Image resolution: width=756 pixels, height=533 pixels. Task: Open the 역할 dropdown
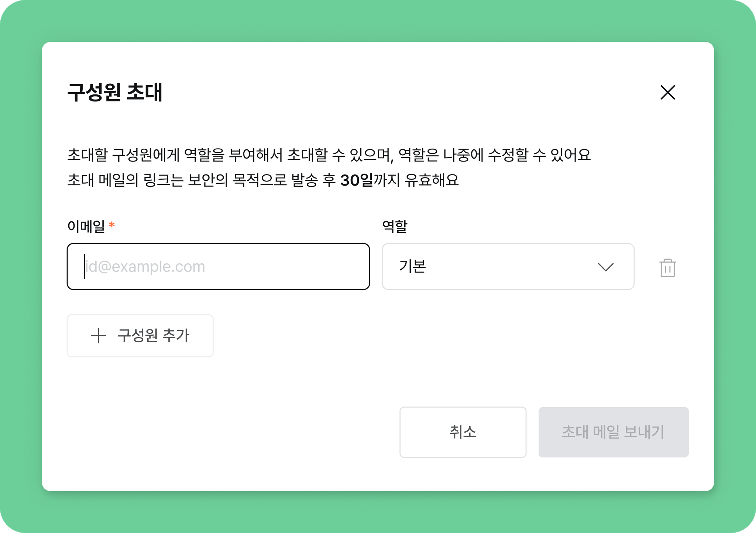[508, 266]
